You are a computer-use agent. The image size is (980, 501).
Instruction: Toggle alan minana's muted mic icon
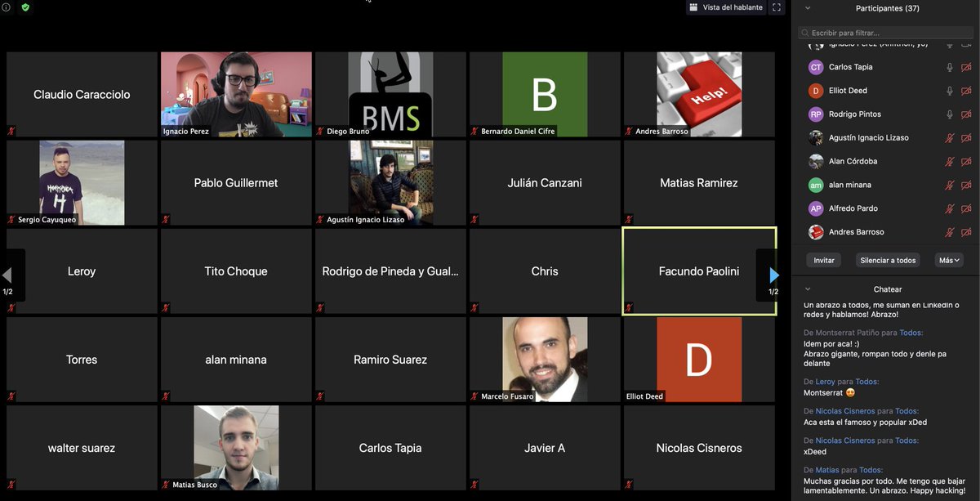point(950,186)
